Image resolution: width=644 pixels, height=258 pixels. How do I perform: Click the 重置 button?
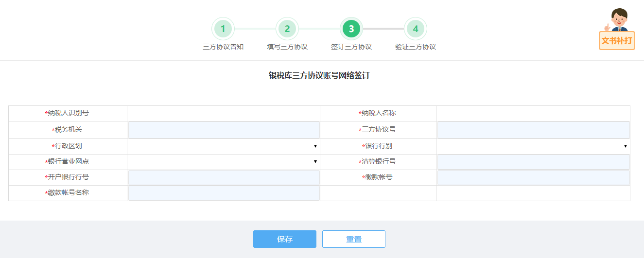pos(353,239)
